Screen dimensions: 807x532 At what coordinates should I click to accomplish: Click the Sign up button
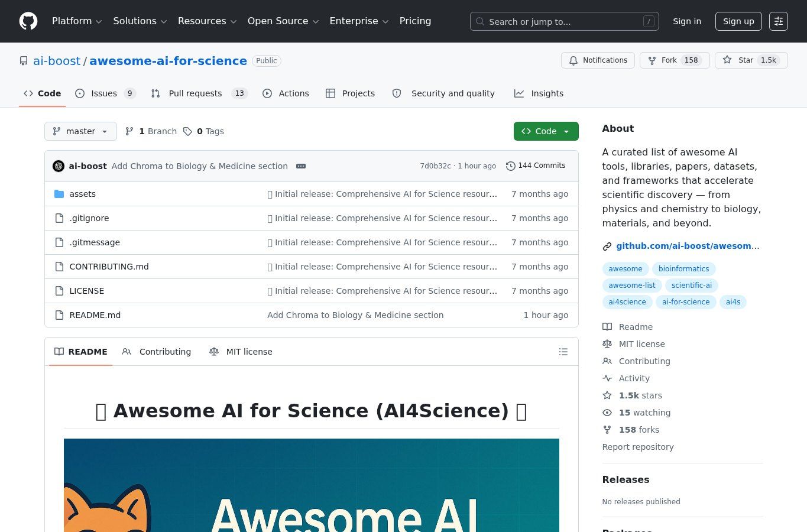(x=738, y=21)
